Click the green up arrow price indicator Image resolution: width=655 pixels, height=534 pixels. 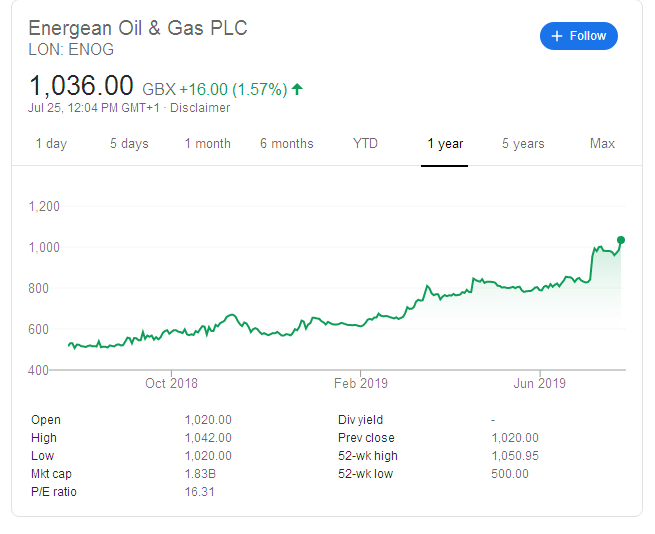[x=297, y=89]
